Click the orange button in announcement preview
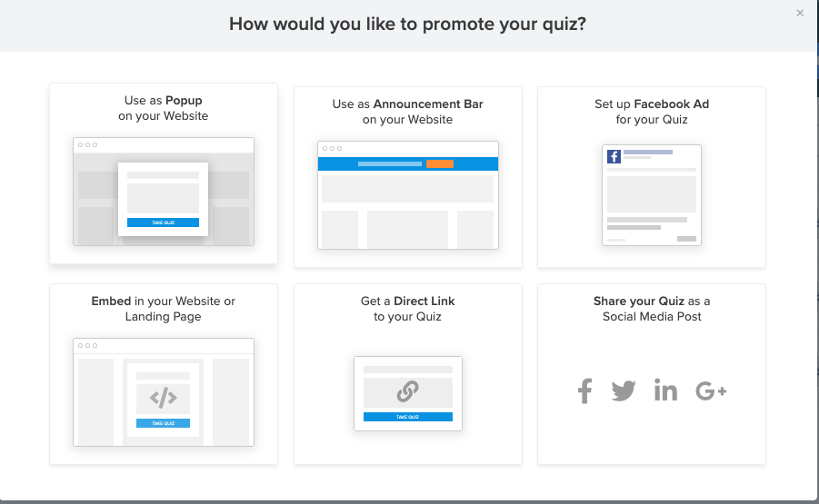 tap(440, 163)
